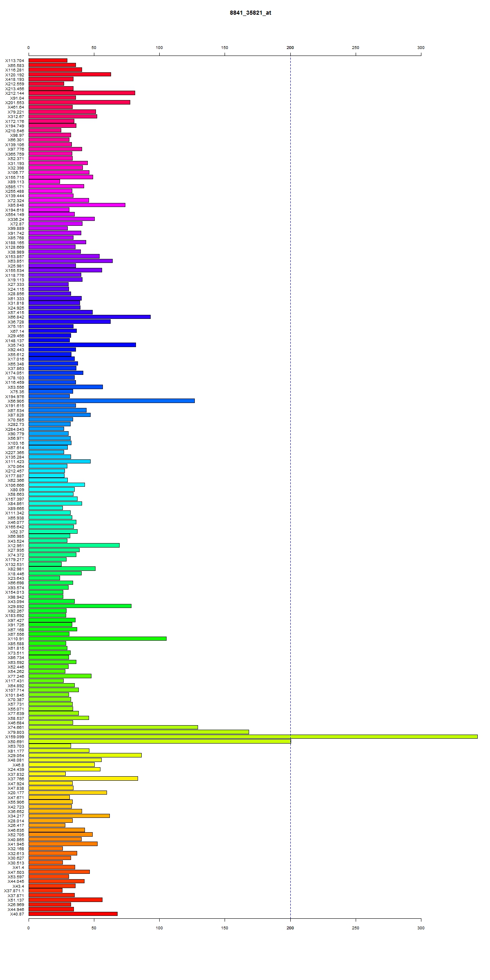This screenshot has width=490, height=980.
Task: Select the X106.666 label
Action: [15, 485]
